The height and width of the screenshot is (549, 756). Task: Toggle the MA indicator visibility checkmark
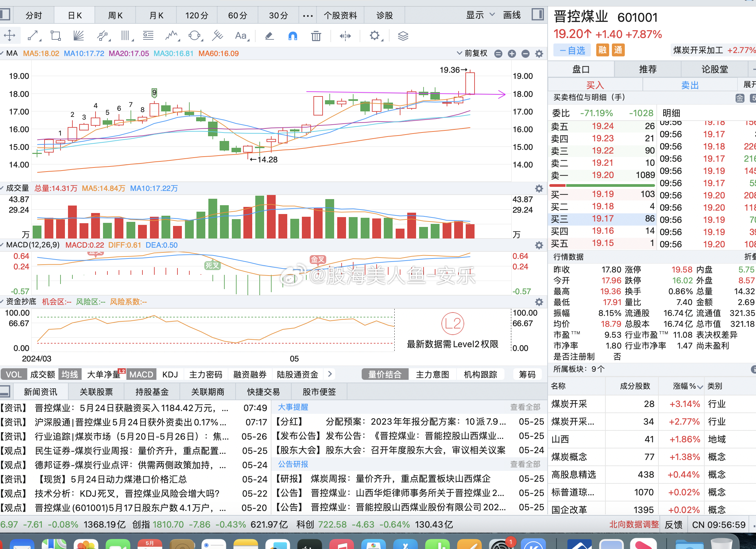[x=2, y=53]
